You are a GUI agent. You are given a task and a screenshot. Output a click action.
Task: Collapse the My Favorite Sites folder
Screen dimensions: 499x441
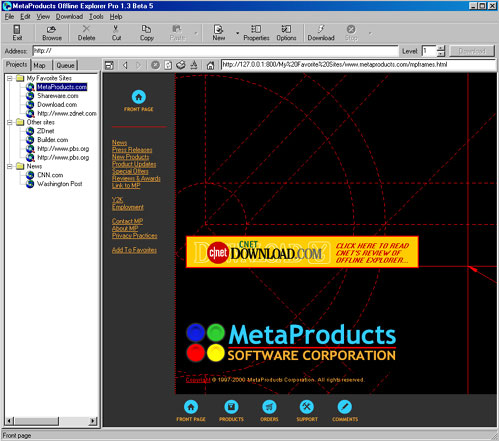10,78
